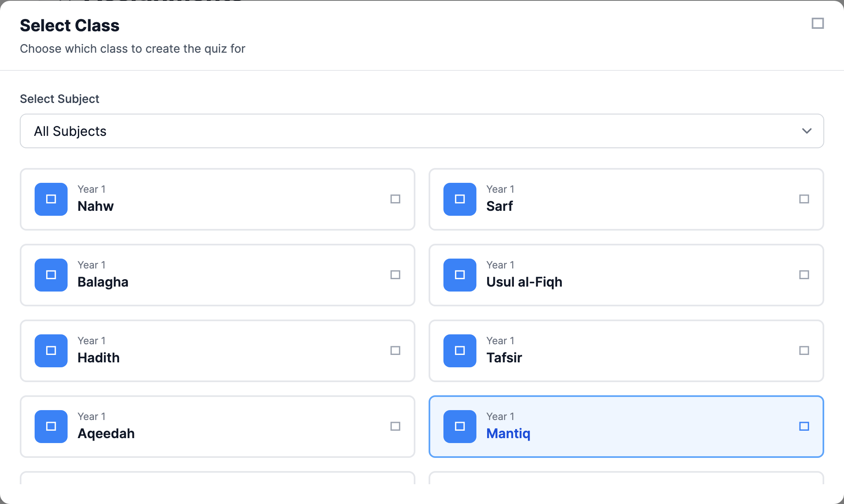This screenshot has width=844, height=504.
Task: Click the Select Subject label
Action: (60, 99)
